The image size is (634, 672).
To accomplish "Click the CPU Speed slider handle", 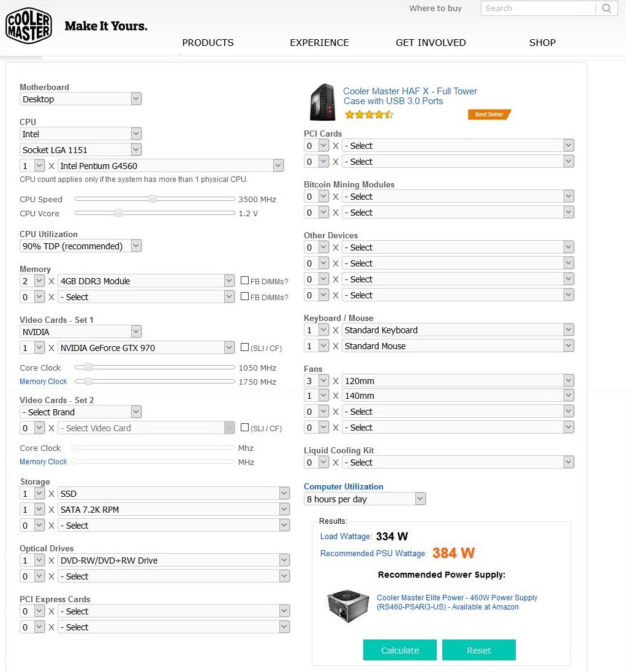I will click(x=153, y=198).
